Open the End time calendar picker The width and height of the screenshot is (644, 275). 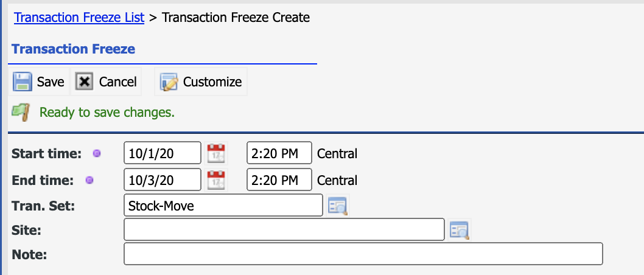pyautogui.click(x=216, y=180)
